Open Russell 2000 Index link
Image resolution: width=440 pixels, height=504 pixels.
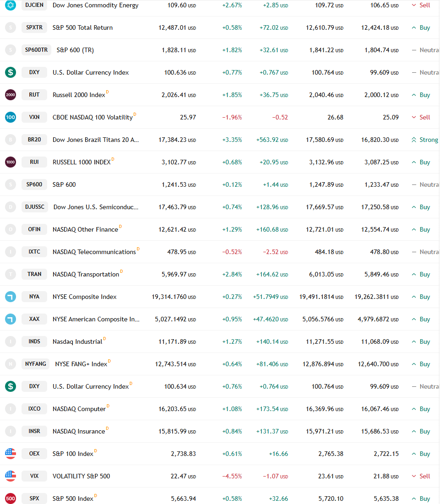(79, 95)
